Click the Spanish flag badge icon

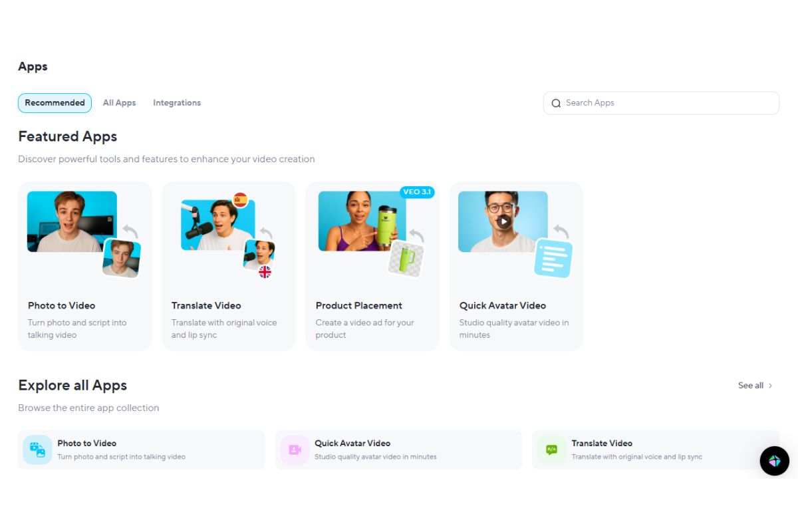[x=240, y=199]
